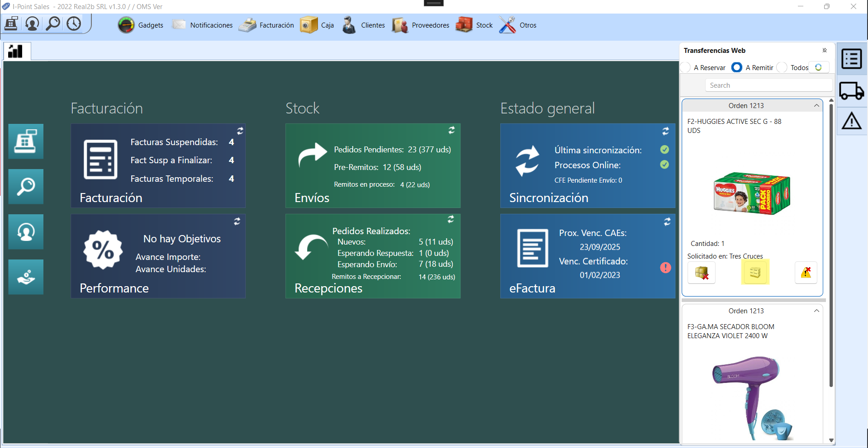Open the list panel in right sidebar
Viewport: 868px width, 448px height.
852,59
